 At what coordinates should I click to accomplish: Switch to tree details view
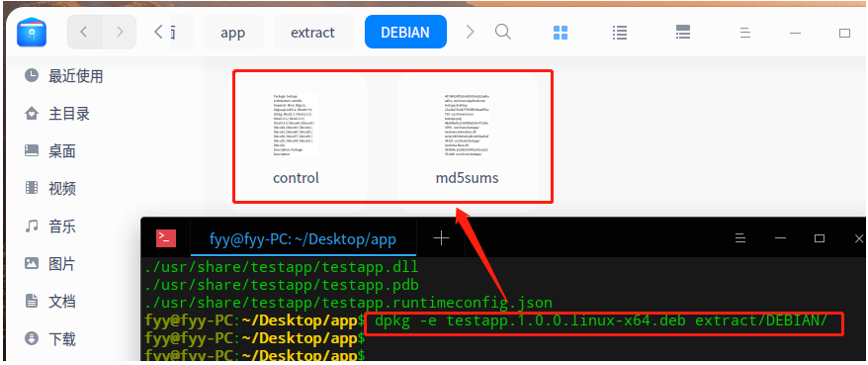coord(683,32)
